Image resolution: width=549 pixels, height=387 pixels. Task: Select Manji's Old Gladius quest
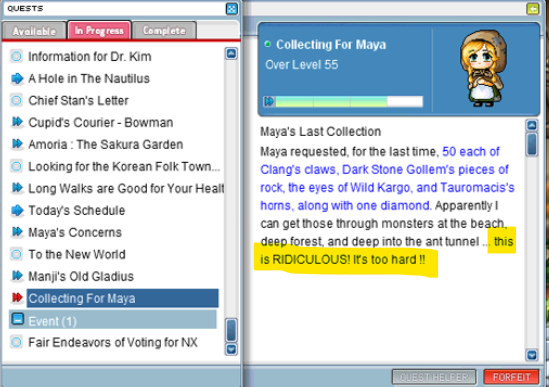coord(81,276)
